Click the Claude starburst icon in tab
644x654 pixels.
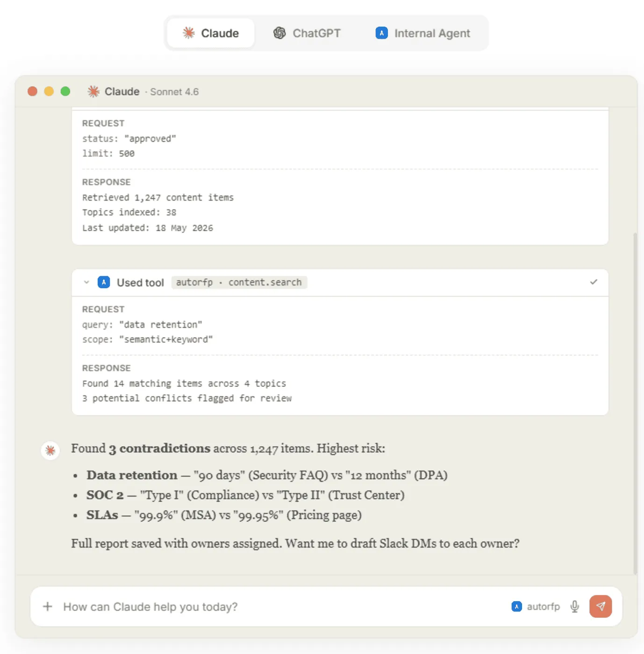(189, 33)
